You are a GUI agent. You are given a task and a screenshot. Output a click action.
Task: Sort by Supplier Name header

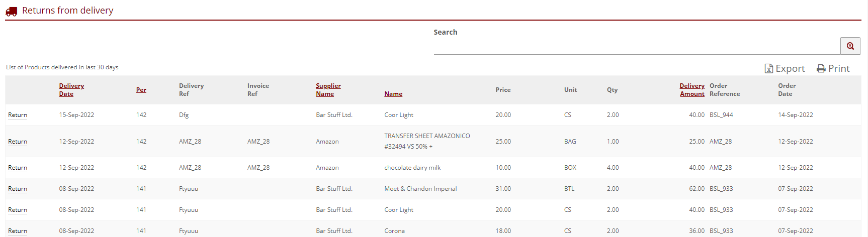(328, 90)
